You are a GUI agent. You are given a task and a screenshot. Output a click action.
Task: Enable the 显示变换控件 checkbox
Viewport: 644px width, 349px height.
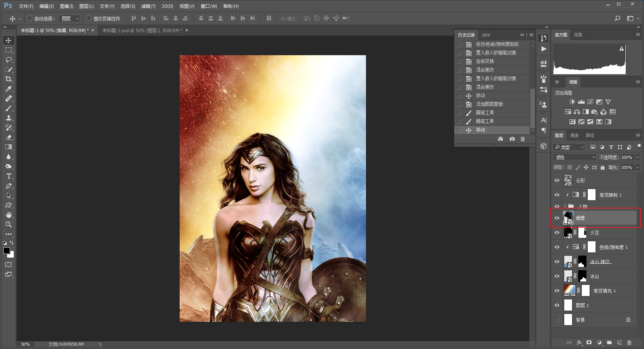click(x=89, y=18)
